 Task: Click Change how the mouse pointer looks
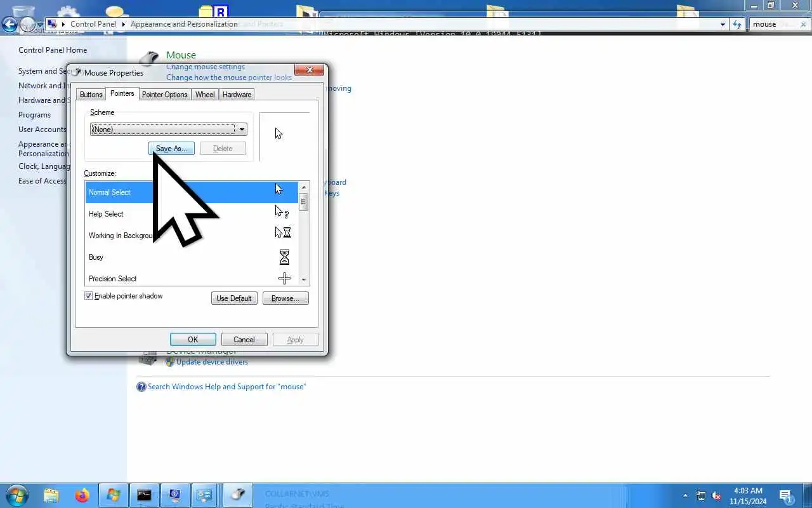(x=229, y=77)
